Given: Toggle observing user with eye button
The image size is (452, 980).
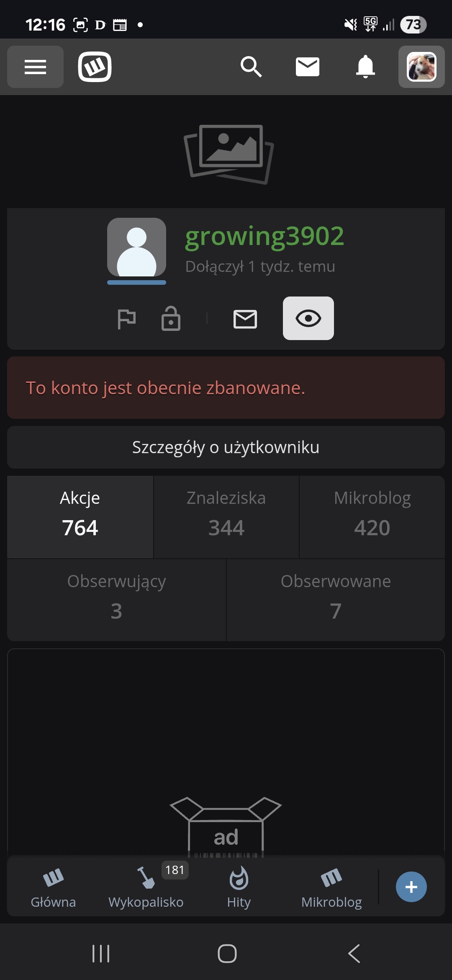Looking at the screenshot, I should (308, 318).
